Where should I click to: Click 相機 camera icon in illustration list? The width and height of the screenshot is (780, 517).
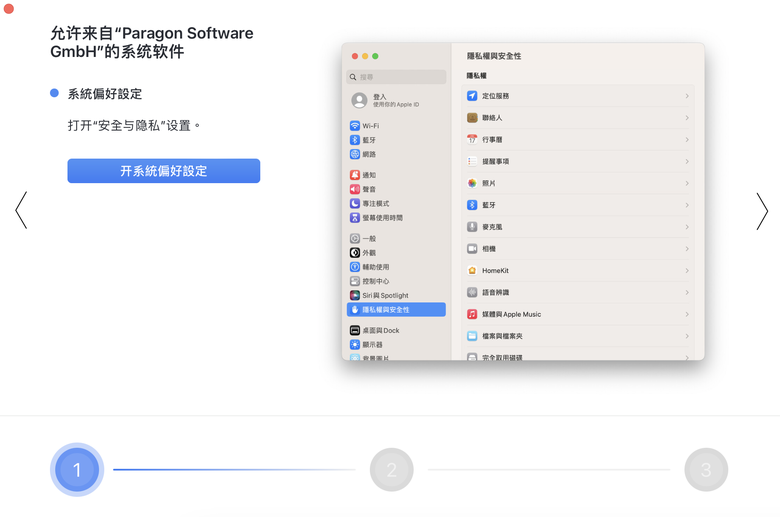pos(472,248)
